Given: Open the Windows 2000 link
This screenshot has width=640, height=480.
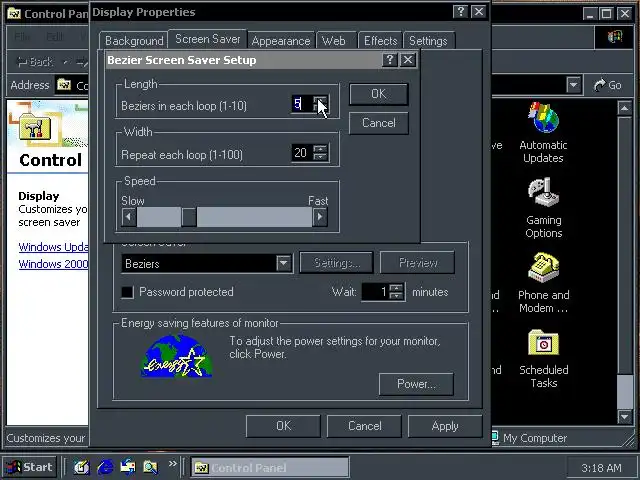Looking at the screenshot, I should [53, 264].
